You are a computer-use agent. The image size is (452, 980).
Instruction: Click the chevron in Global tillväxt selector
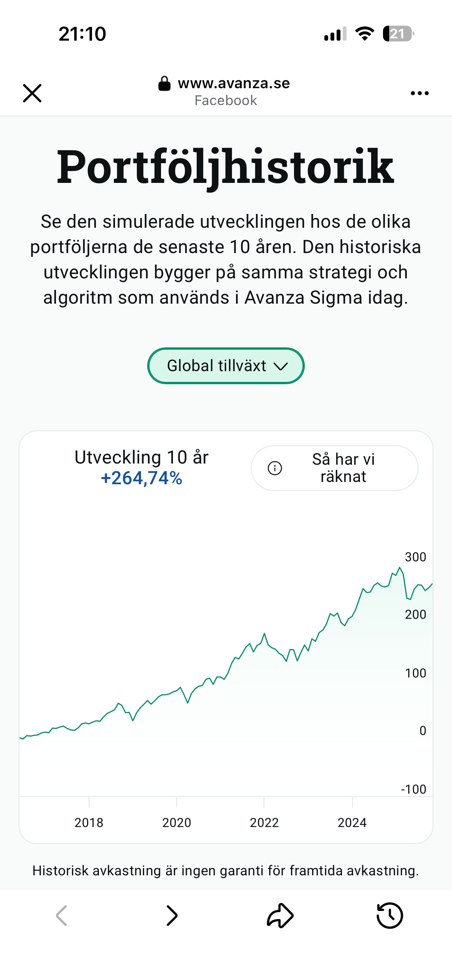pos(281,367)
